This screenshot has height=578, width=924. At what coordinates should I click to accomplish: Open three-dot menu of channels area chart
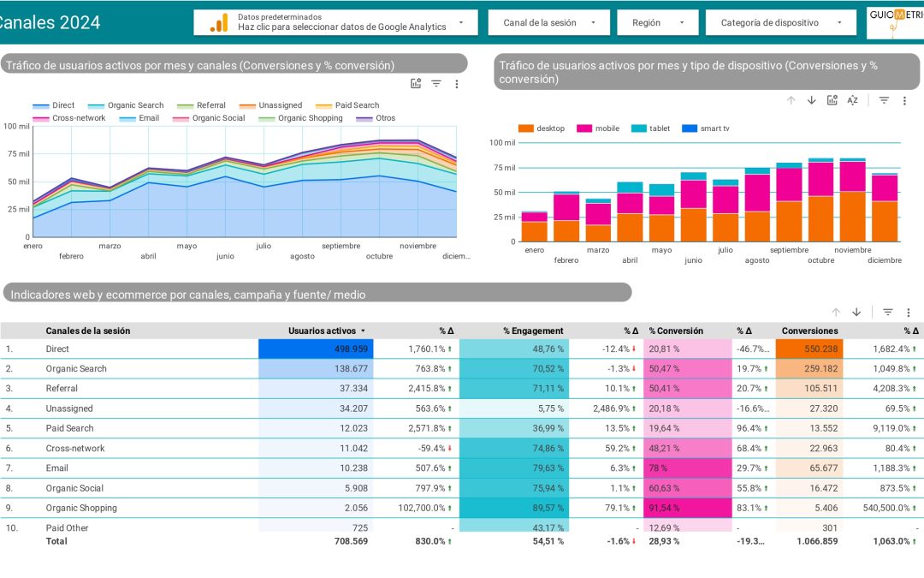[457, 83]
